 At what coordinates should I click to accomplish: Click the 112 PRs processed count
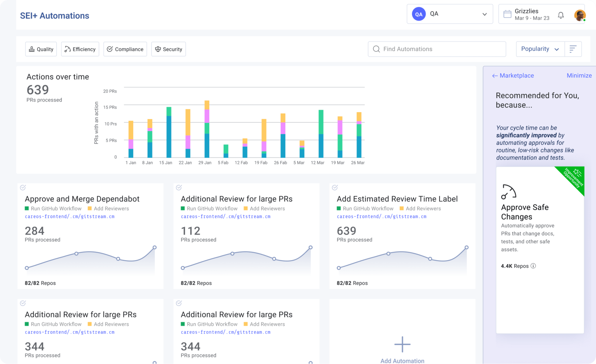[191, 231]
